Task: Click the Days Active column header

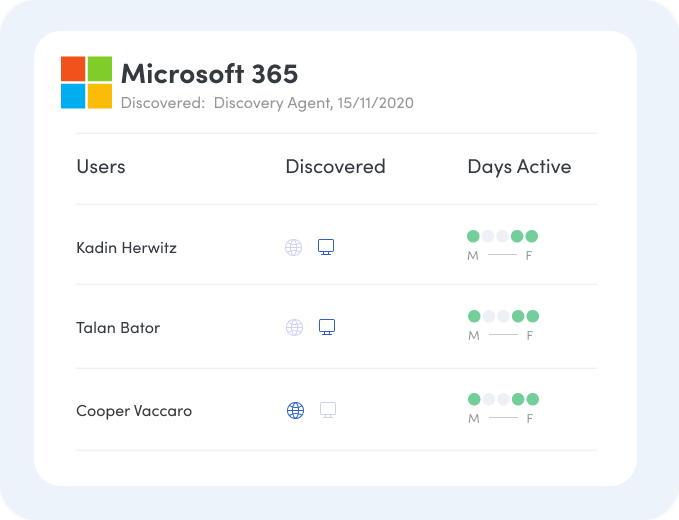Action: [x=519, y=168]
